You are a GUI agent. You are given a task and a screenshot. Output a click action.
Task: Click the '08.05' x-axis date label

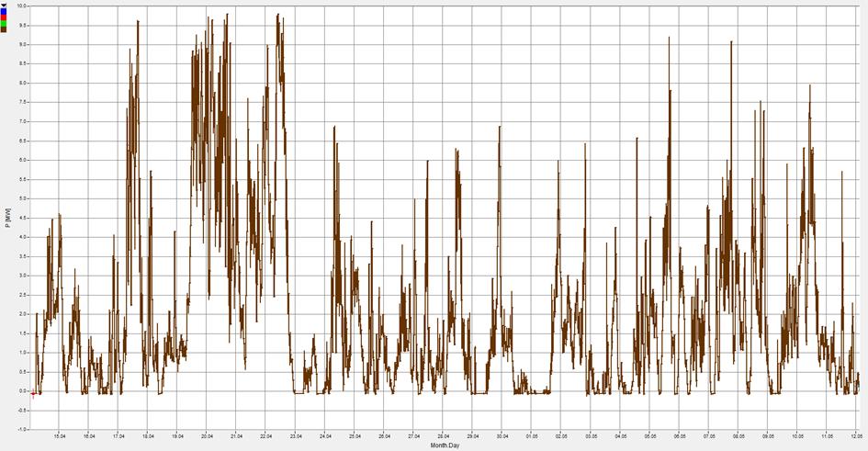point(738,436)
